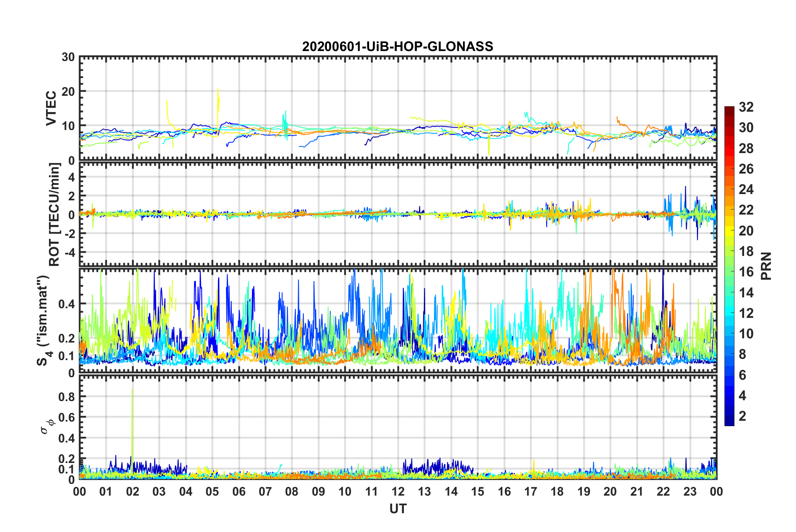The height and width of the screenshot is (532, 796).
Task: Select PRN colorbar tick label 18
Action: (746, 251)
